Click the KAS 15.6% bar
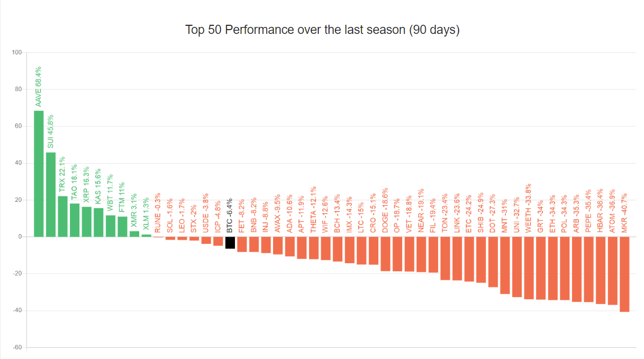Viewport: 644px width, 359px height. tap(98, 222)
